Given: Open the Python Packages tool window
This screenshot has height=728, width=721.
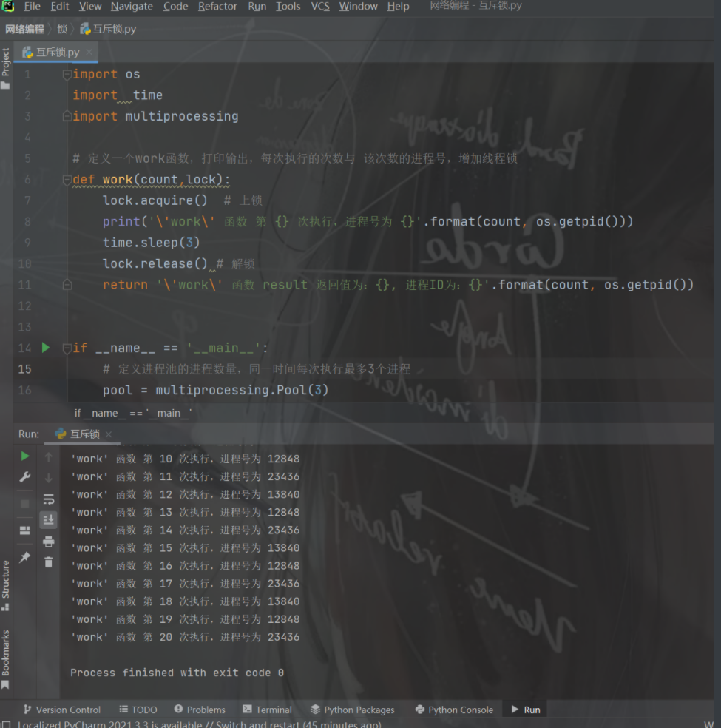Looking at the screenshot, I should point(353,710).
